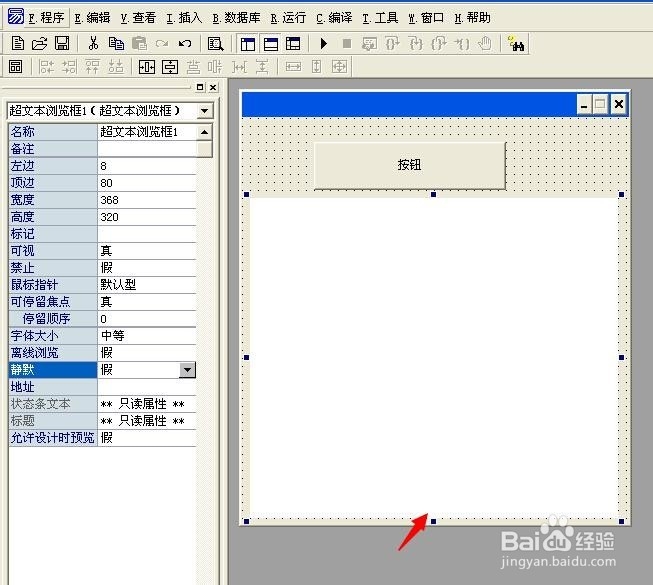653x585 pixels.
Task: Center the control horizontally in the window
Action: click(147, 67)
